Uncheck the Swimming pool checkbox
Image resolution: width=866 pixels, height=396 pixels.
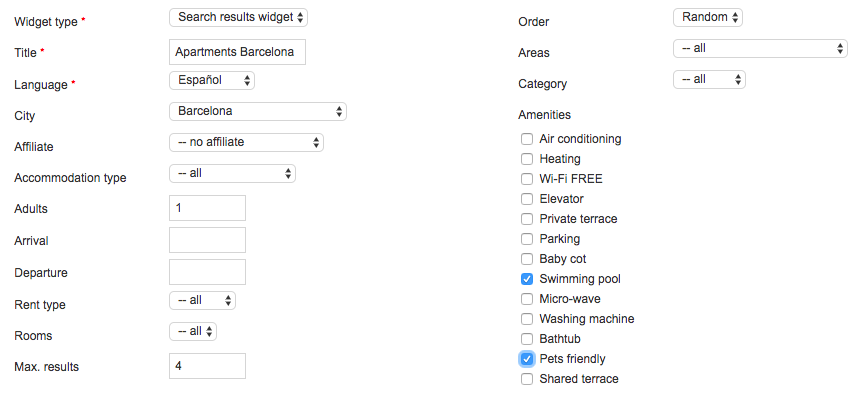pos(527,279)
